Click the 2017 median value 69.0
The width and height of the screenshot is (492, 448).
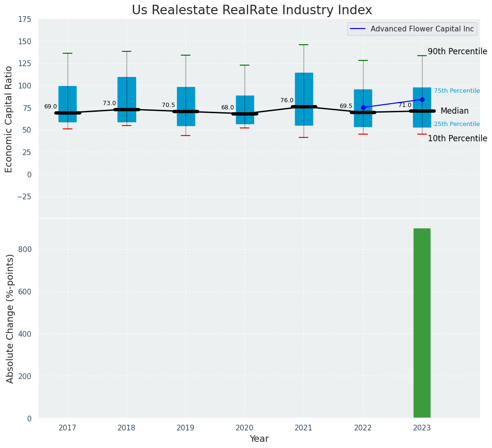[x=50, y=107]
